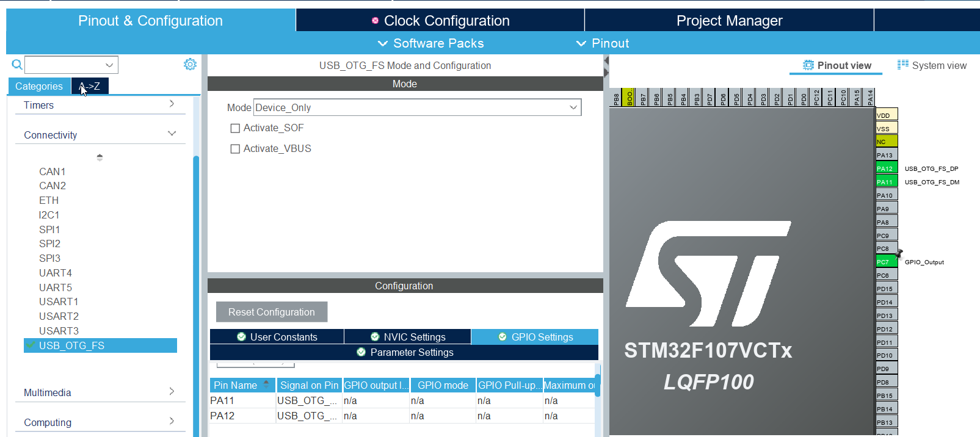Select the PA11 row in GPIO table
This screenshot has height=437, width=980.
tap(402, 400)
